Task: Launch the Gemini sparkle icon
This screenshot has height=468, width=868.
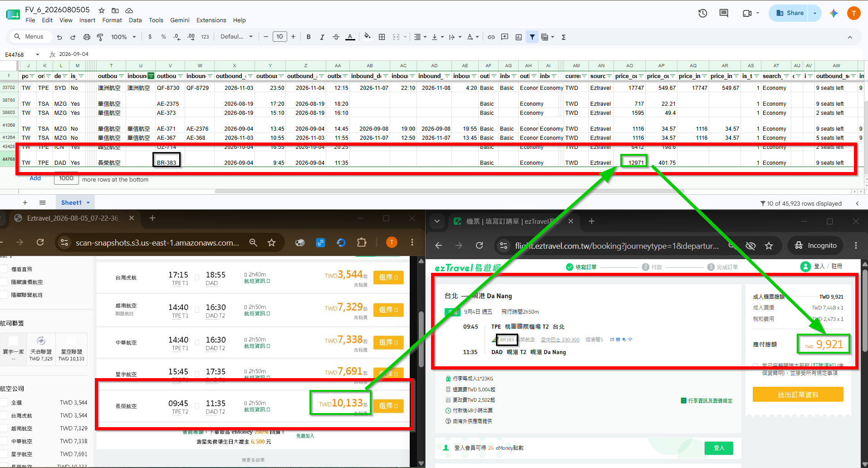Action: pos(834,13)
